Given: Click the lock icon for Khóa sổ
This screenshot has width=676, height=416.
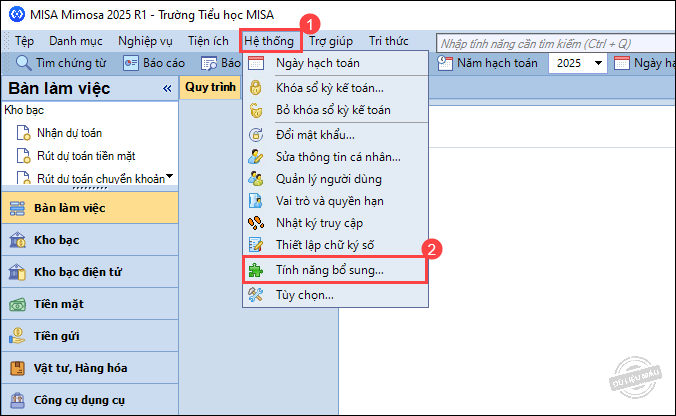Looking at the screenshot, I should tap(256, 88).
